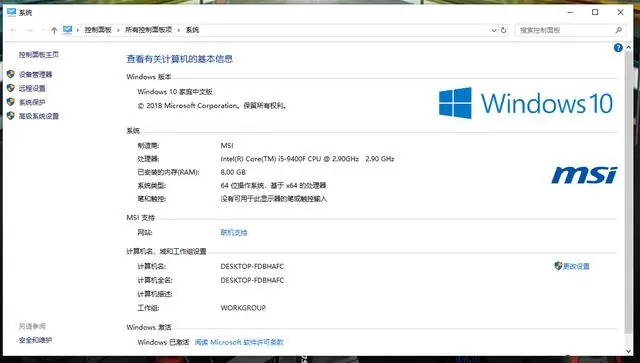Screen dimensions: 640x363
Task: Click the Windows 10 logo image
Action: [526, 103]
